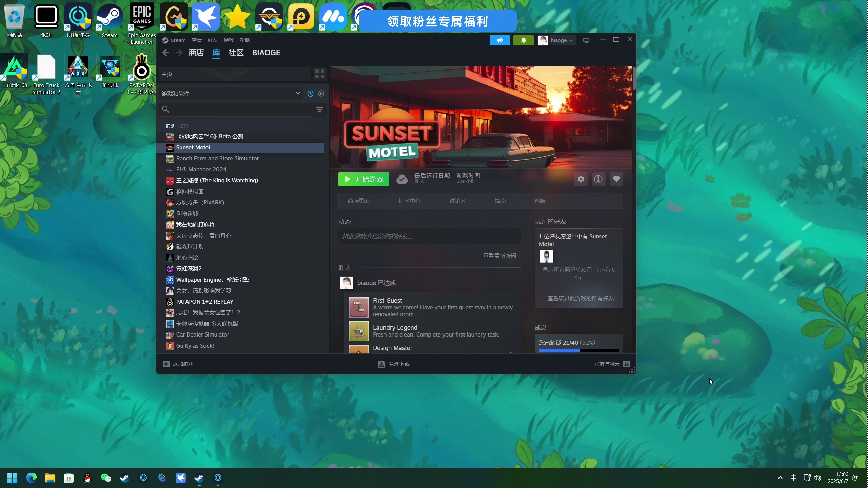868x488 pixels.
Task: Click 查看最新新闻 link
Action: click(499, 256)
